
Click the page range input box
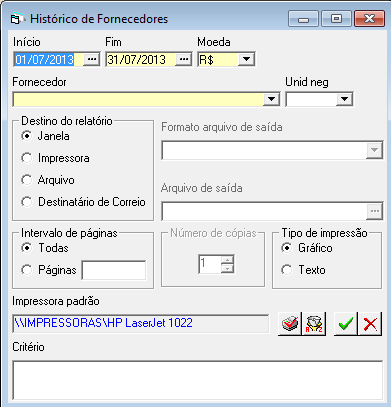(114, 270)
